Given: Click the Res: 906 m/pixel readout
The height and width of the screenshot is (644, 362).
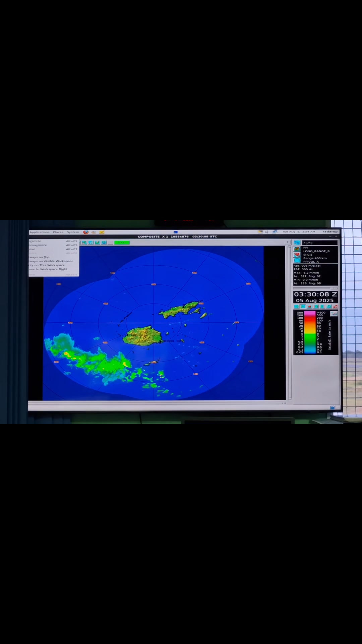Looking at the screenshot, I should [x=307, y=266].
